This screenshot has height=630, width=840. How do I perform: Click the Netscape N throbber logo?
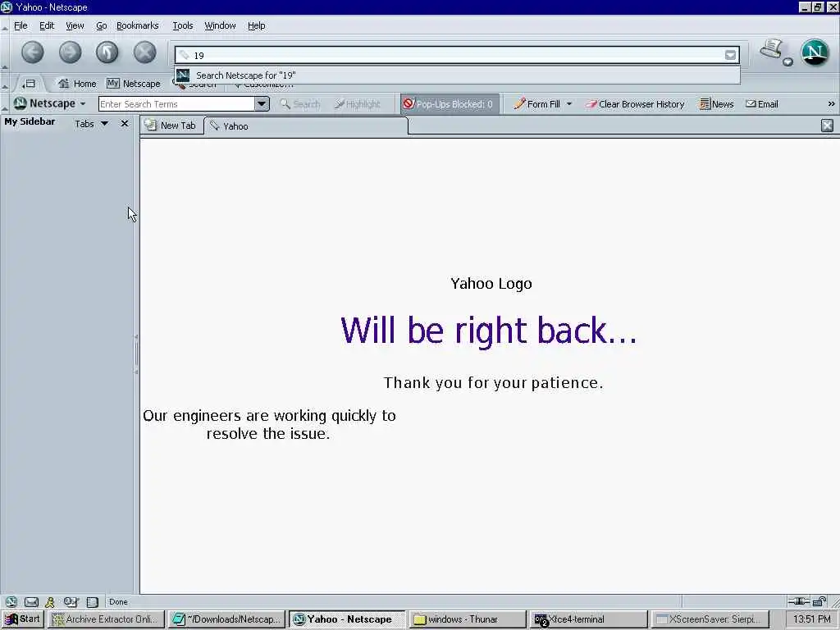click(x=815, y=52)
